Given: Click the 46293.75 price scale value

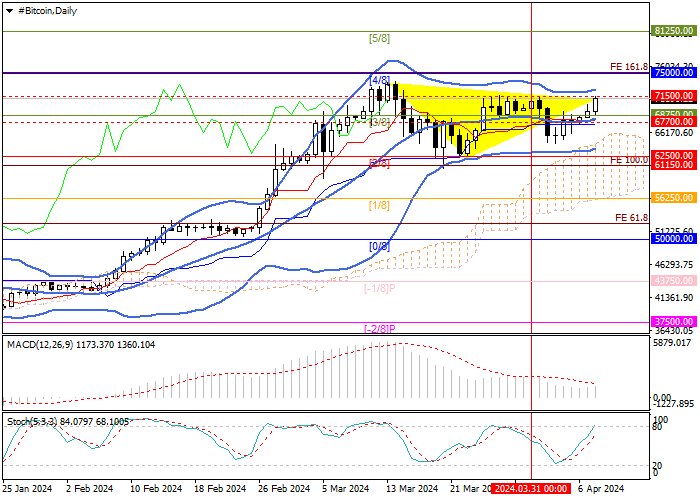Looking at the screenshot, I should 674,265.
